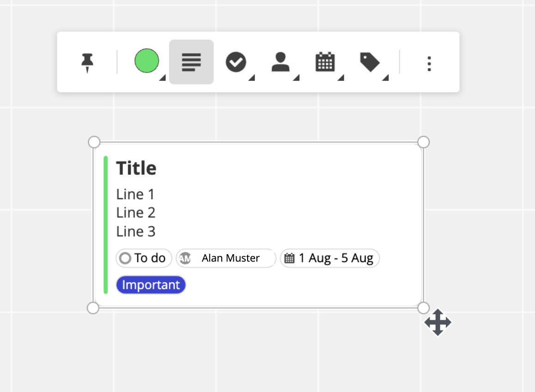Image resolution: width=535 pixels, height=392 pixels.
Task: Click the Important tag label
Action: click(x=151, y=285)
